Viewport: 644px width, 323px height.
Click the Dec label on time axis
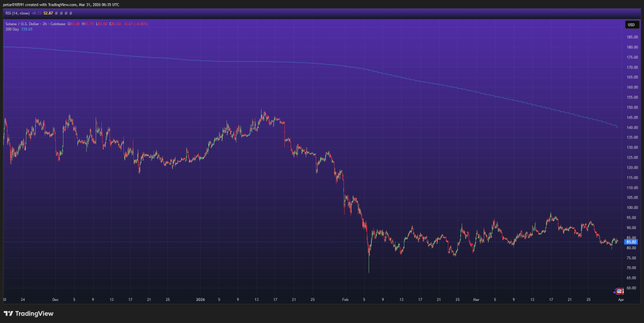coord(55,300)
